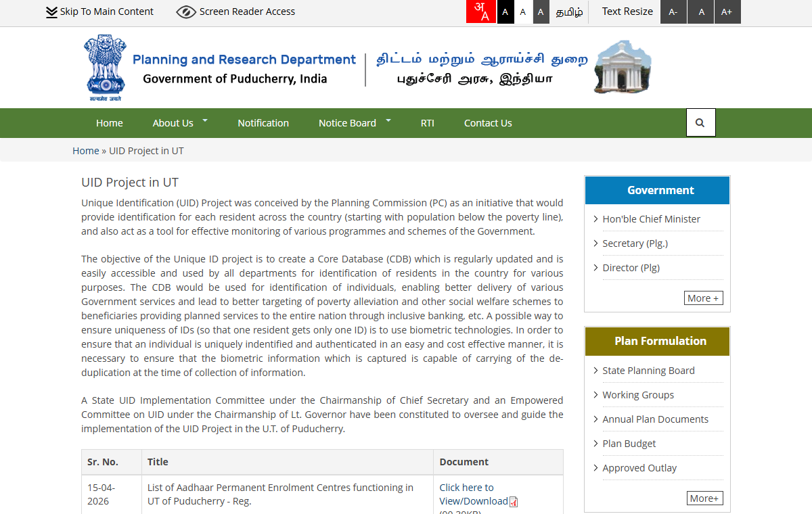Click the Click here to View/Download link
Image resolution: width=812 pixels, height=514 pixels.
[x=473, y=494]
